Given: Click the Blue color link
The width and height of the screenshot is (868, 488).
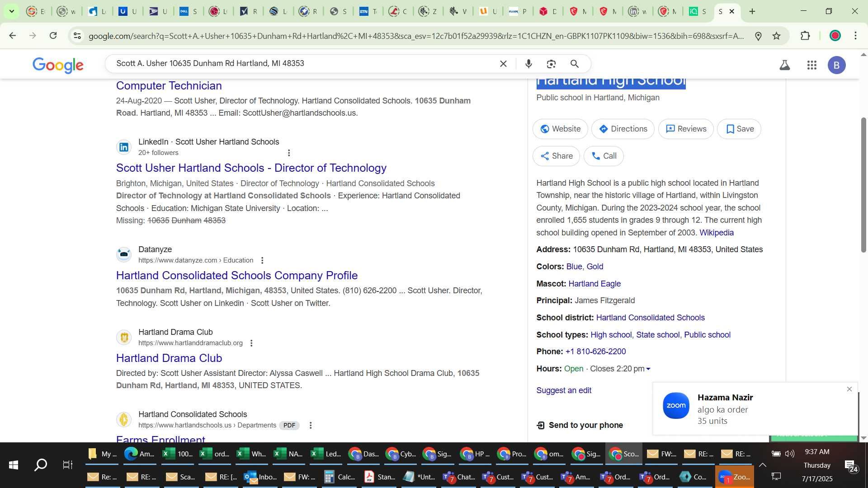Looking at the screenshot, I should tap(575, 267).
